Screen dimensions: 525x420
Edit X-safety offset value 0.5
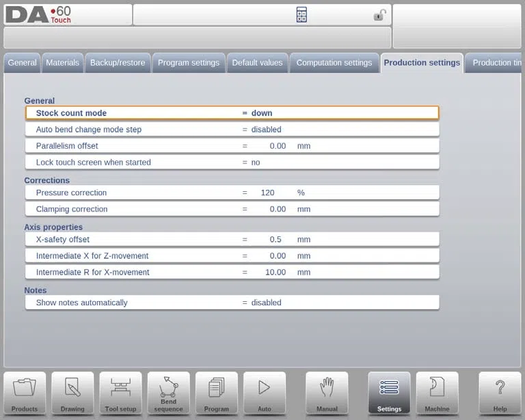tap(275, 240)
